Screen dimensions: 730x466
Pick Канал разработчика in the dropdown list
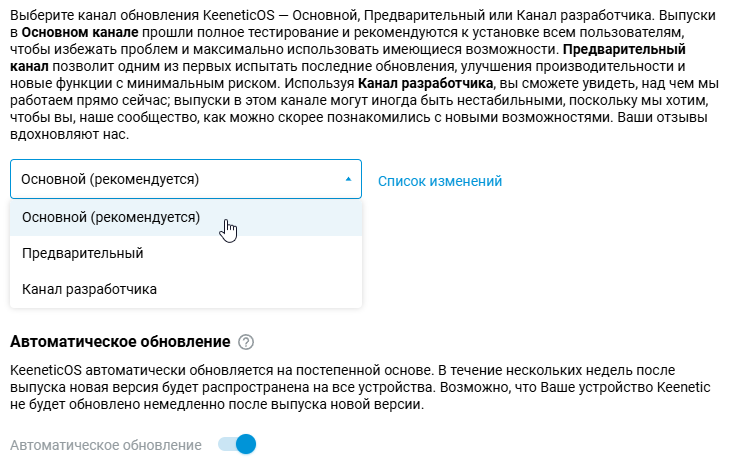click(90, 289)
